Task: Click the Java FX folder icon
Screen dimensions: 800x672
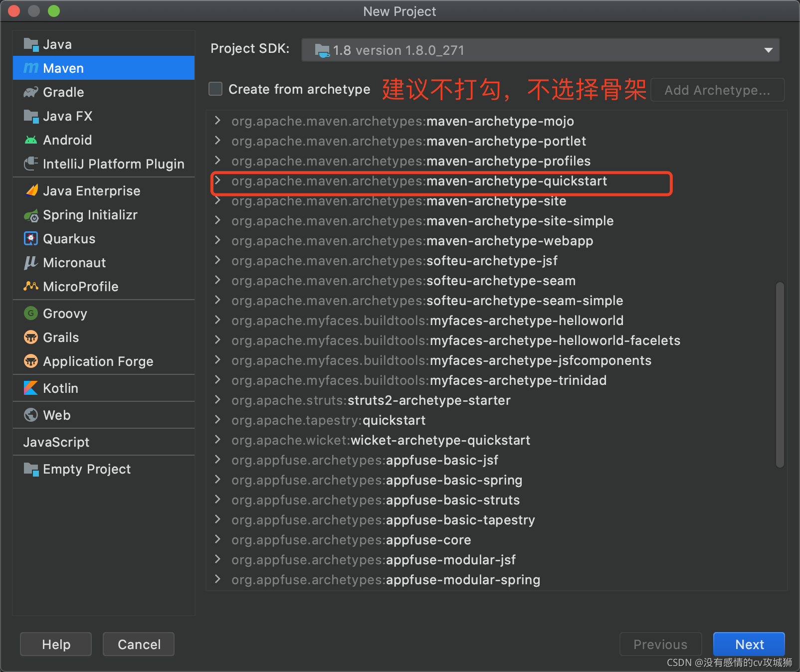Action: point(31,116)
